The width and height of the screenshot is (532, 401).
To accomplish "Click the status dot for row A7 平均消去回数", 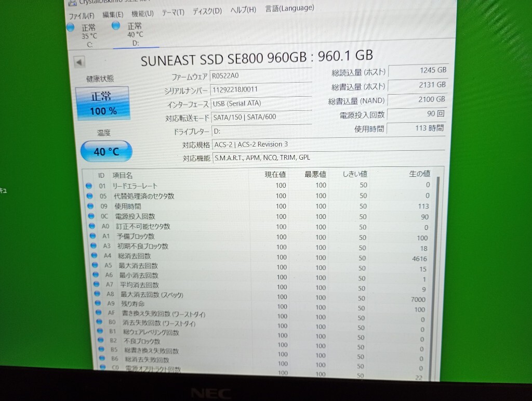I will [97, 284].
